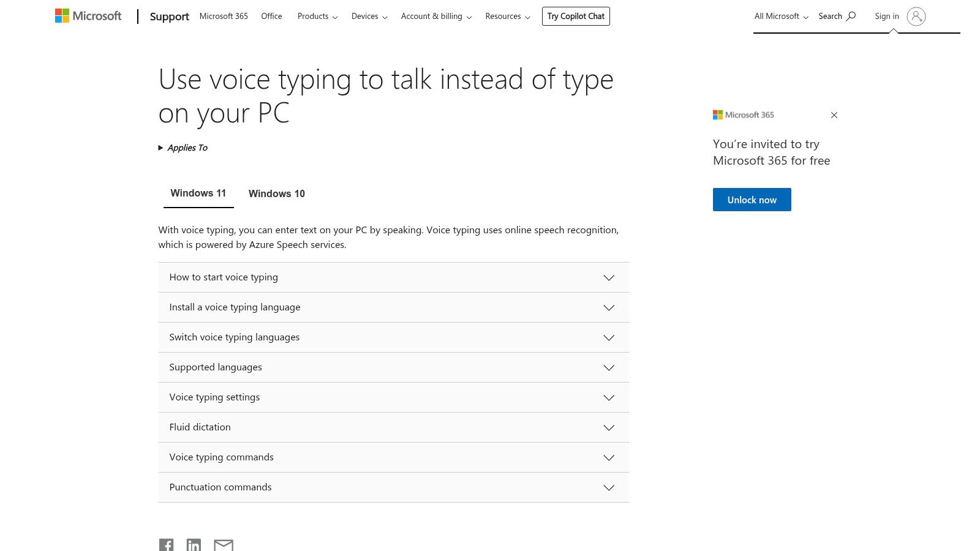
Task: Share the article via email
Action: coord(223,544)
